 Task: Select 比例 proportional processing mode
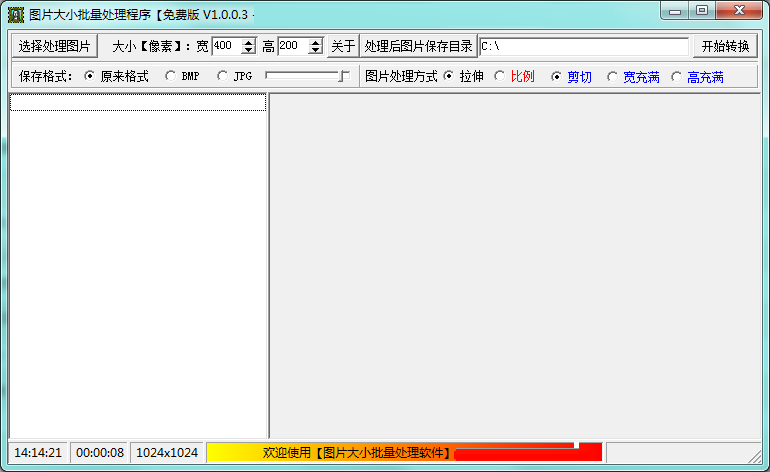(x=500, y=76)
